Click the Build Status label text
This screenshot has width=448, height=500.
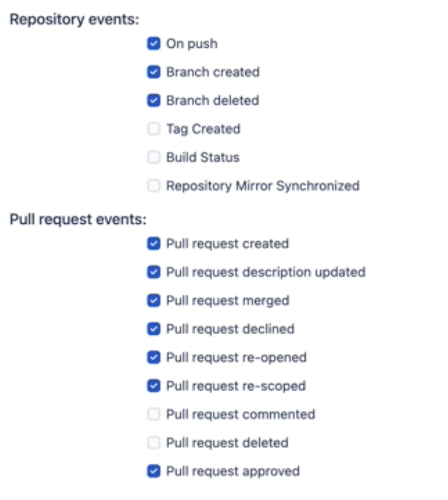click(x=202, y=157)
